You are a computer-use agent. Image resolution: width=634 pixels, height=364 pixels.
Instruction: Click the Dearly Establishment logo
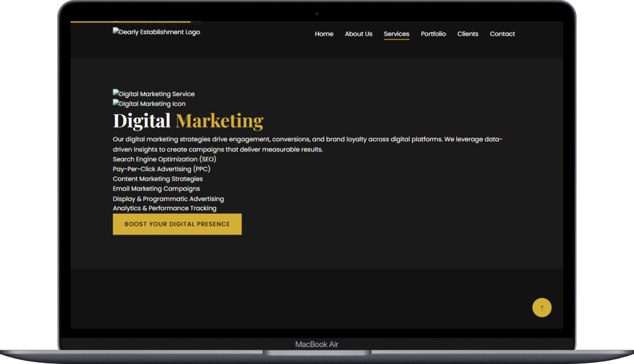point(156,32)
